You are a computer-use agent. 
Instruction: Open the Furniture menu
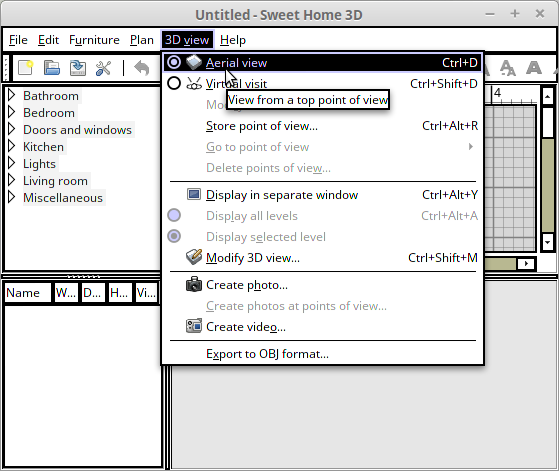tap(94, 40)
